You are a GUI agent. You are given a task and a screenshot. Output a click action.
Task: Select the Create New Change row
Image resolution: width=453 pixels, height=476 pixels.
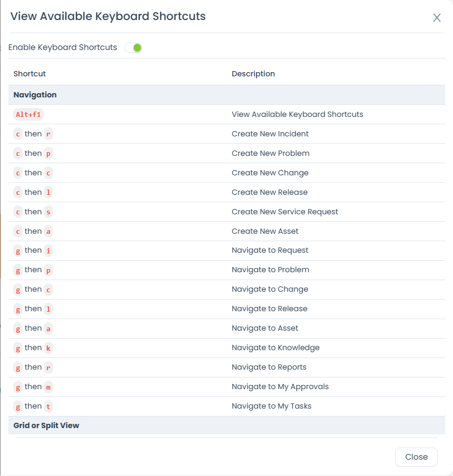[x=226, y=173]
